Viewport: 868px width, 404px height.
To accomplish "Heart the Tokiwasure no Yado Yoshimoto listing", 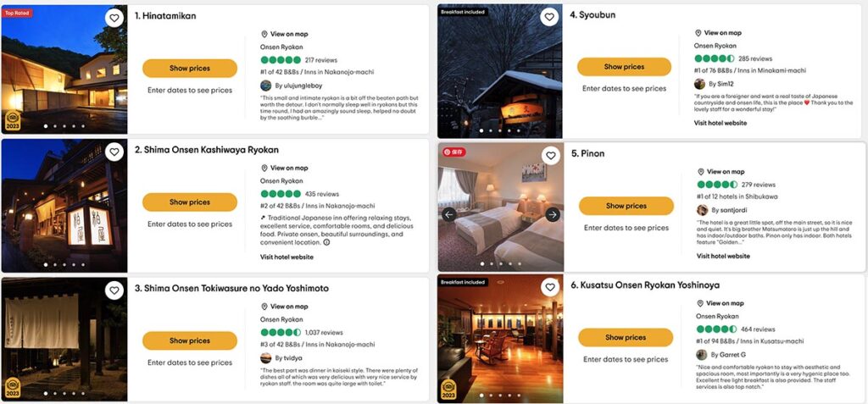I will click(x=114, y=290).
